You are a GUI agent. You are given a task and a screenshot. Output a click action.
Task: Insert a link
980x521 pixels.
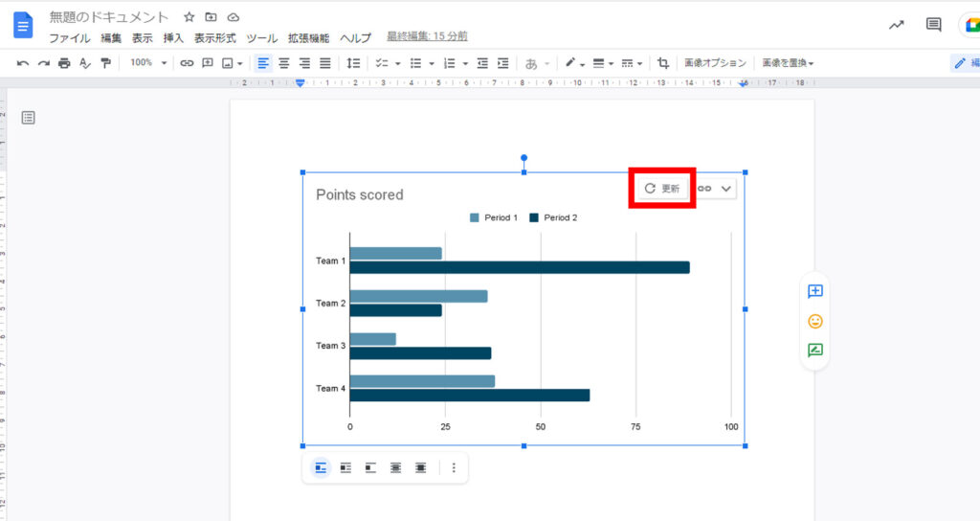pyautogui.click(x=187, y=63)
